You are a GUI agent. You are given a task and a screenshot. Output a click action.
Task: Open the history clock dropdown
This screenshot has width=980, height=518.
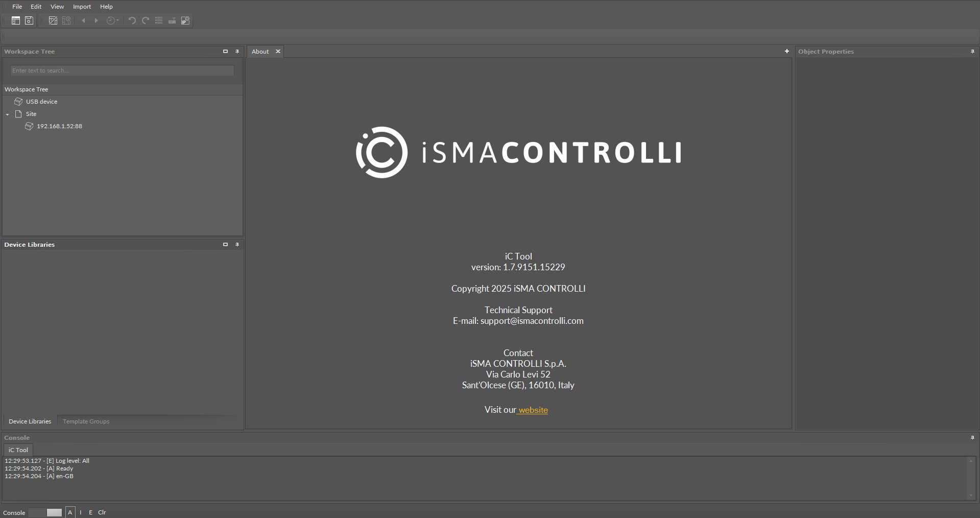[112, 20]
